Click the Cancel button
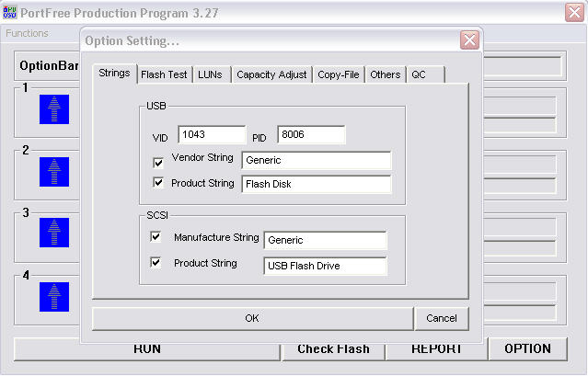This screenshot has height=376, width=588. (442, 318)
